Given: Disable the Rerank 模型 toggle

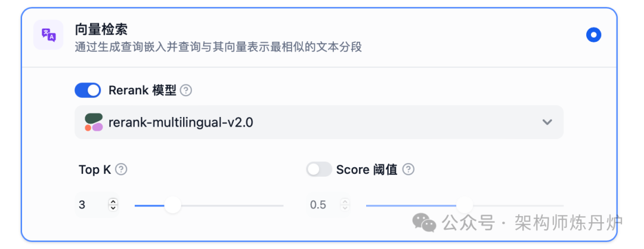Looking at the screenshot, I should coord(88,90).
